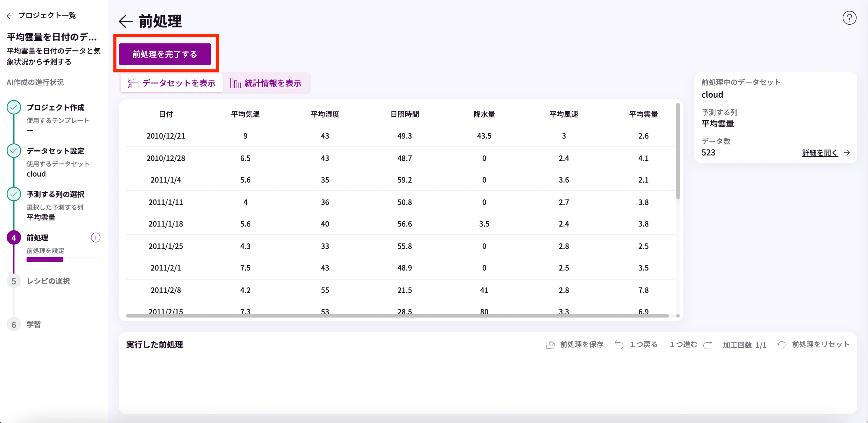Click the 加工回数 1/1 counter

(x=744, y=345)
